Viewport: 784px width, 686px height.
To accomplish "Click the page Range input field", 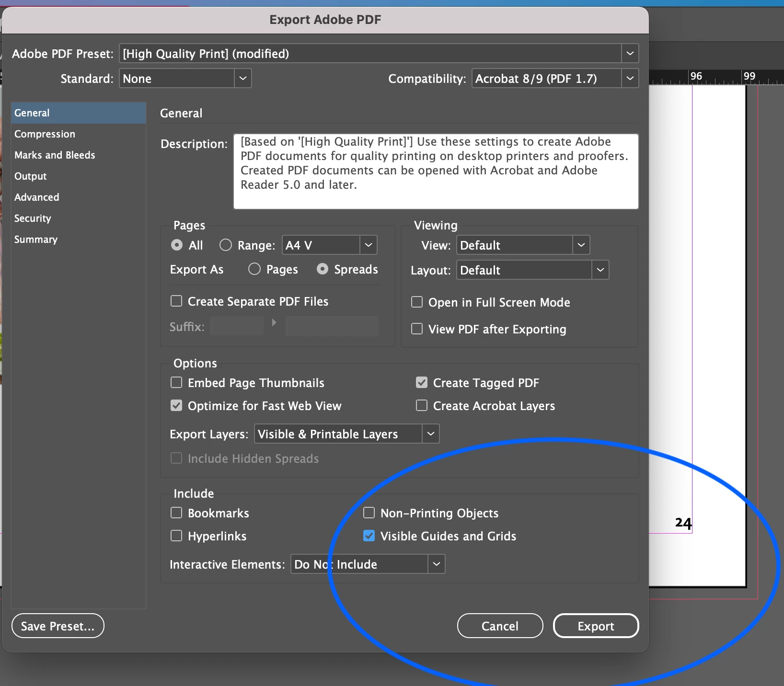I will (321, 245).
